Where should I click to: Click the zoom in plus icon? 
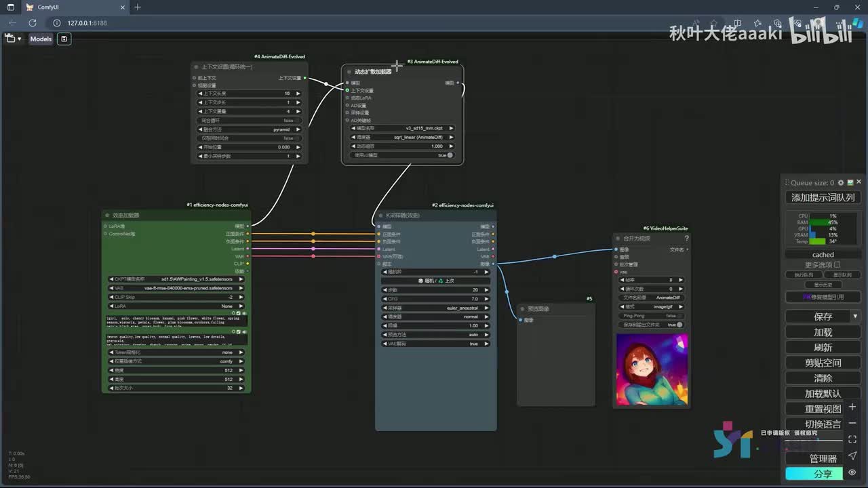pyautogui.click(x=852, y=407)
